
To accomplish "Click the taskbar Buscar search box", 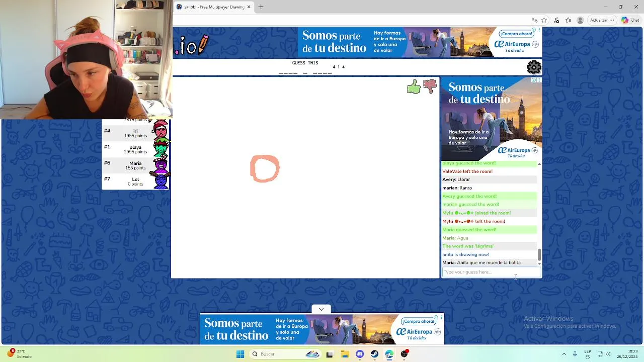I will pyautogui.click(x=285, y=354).
